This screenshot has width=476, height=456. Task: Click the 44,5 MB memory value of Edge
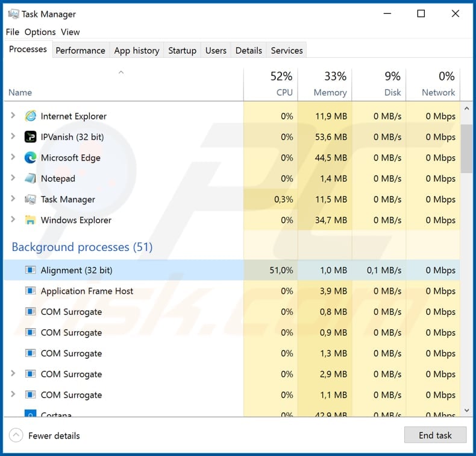click(331, 157)
